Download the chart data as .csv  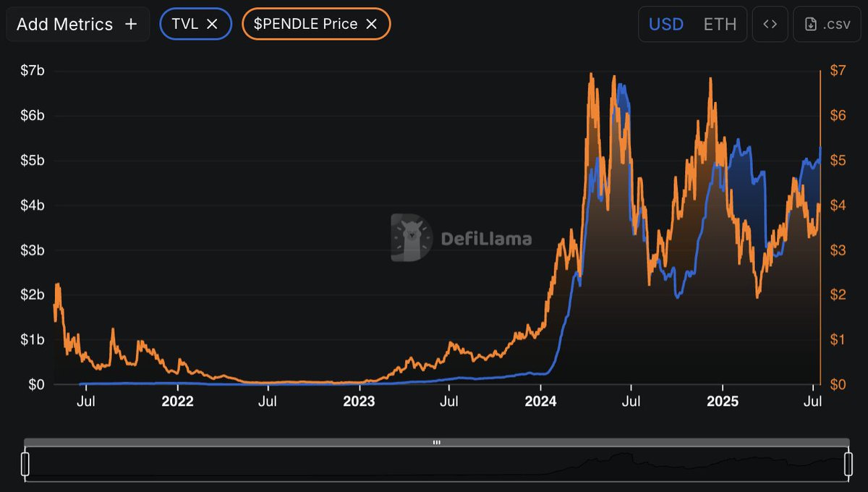(x=827, y=24)
